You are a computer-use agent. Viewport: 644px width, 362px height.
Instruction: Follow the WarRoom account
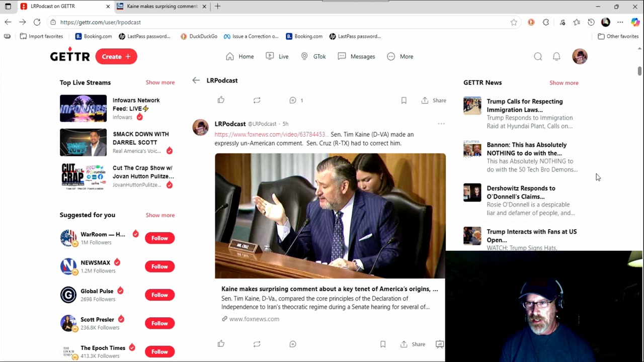click(159, 238)
